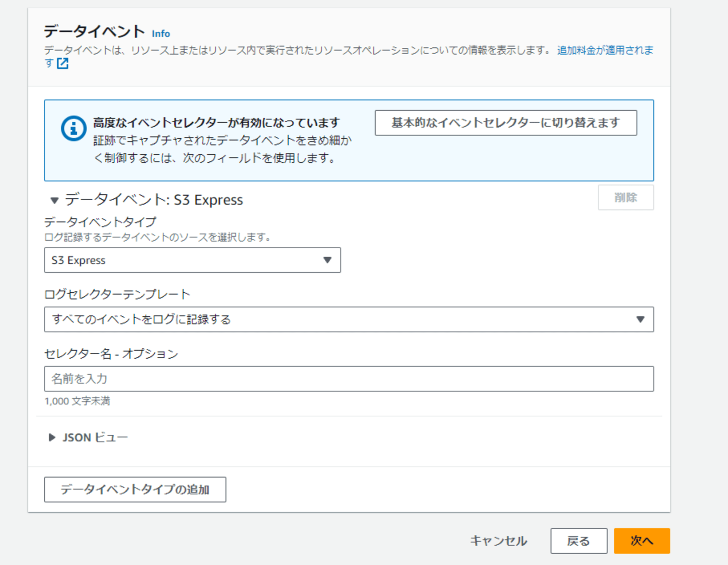Switch to basic event selectors button

click(x=506, y=123)
